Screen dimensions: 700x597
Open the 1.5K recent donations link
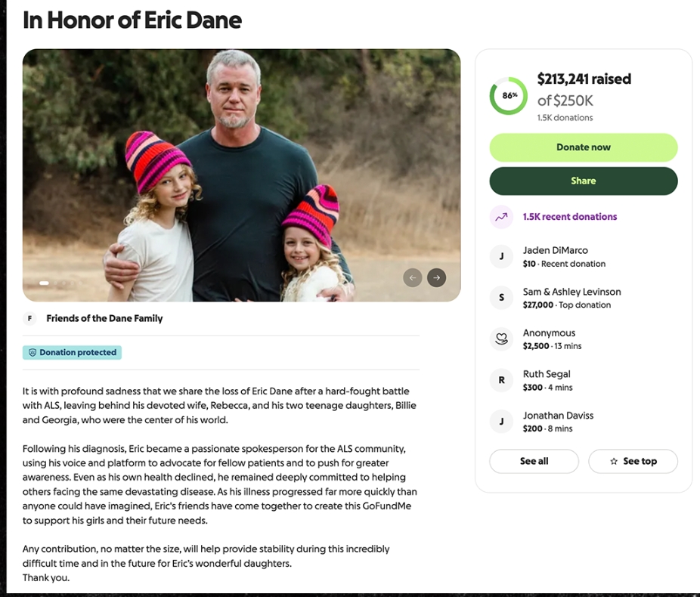pos(570,217)
